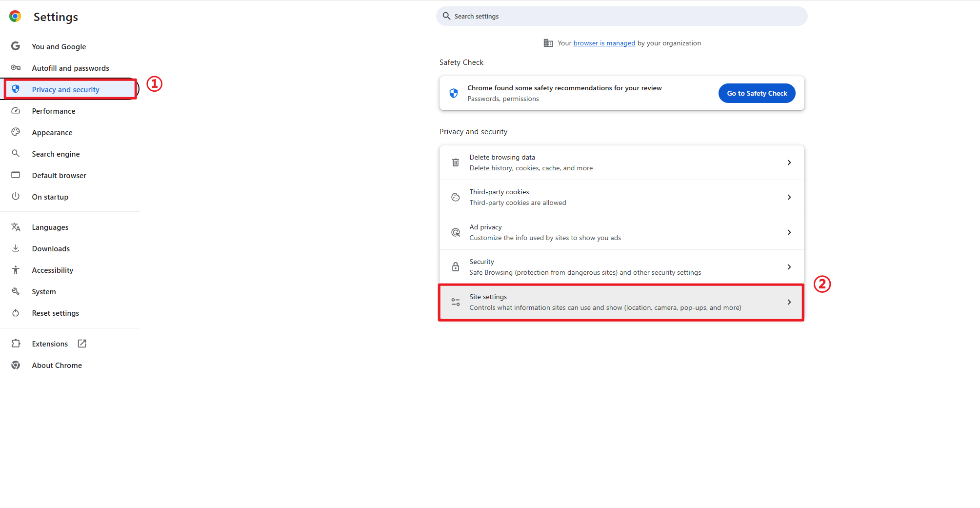Image resolution: width=980 pixels, height=508 pixels.
Task: Click into the Search settings field
Action: tap(621, 16)
